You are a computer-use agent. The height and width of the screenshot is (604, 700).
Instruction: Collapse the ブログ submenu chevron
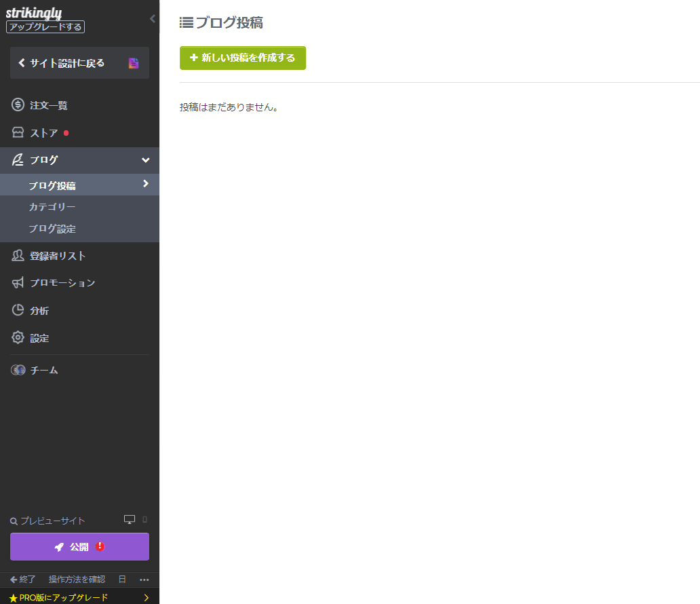(144, 160)
